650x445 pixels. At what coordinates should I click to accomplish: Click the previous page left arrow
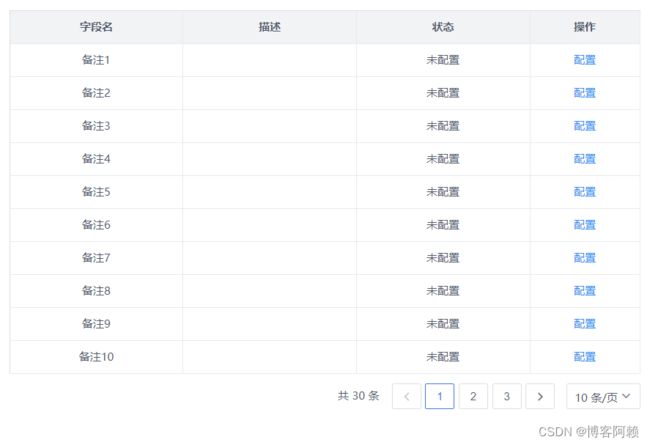tap(407, 396)
